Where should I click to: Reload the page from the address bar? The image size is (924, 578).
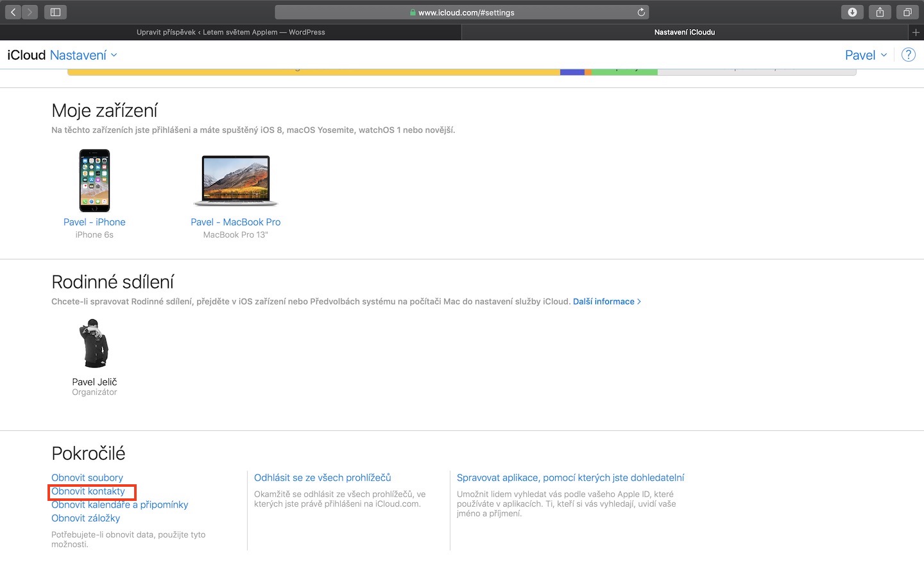point(641,12)
